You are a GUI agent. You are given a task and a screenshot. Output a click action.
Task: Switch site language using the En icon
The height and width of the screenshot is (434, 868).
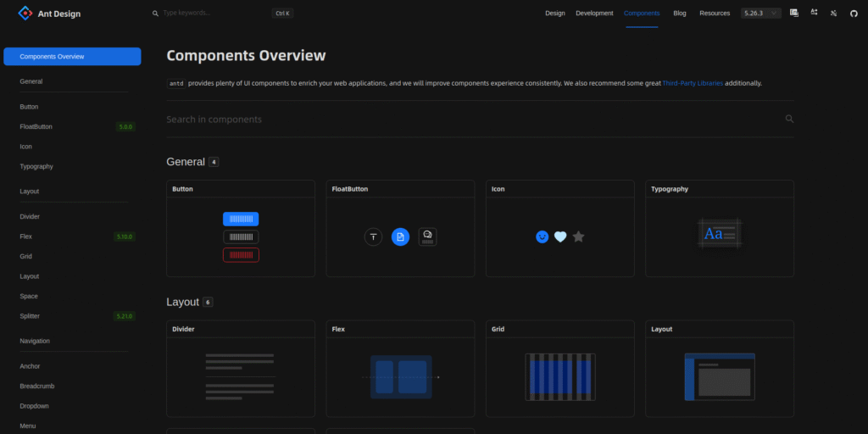(x=793, y=13)
